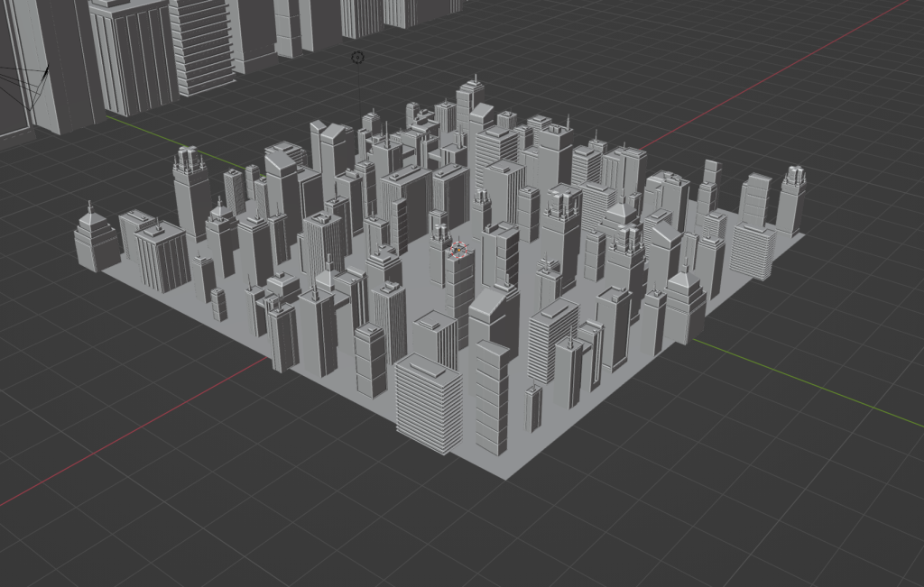Select the point light icon above the city

click(357, 58)
